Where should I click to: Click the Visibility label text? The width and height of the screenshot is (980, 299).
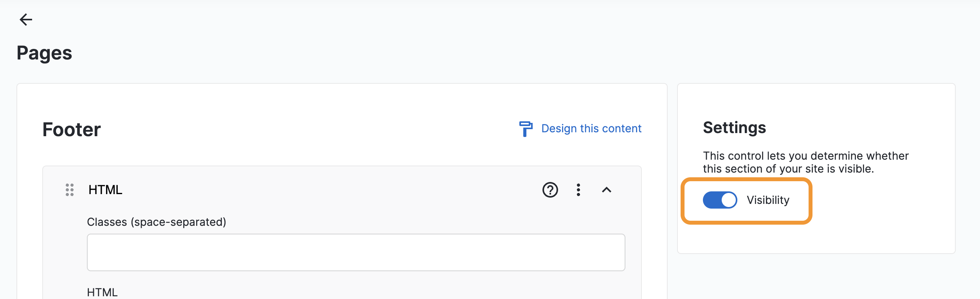[x=768, y=200]
